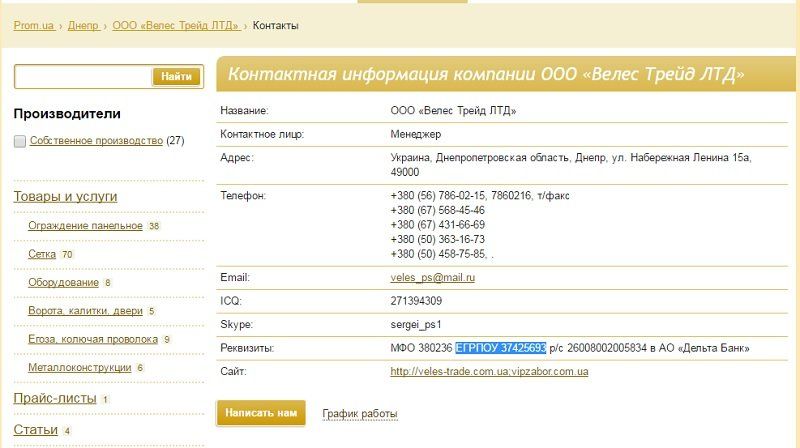This screenshot has width=800, height=448.
Task: Click into the search input field
Action: tap(83, 77)
